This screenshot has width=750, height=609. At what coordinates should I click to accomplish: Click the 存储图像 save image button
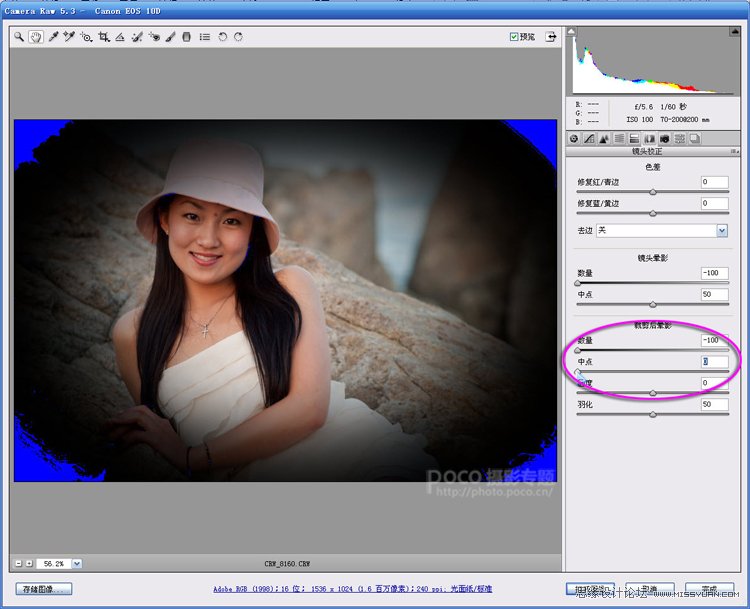(44, 589)
